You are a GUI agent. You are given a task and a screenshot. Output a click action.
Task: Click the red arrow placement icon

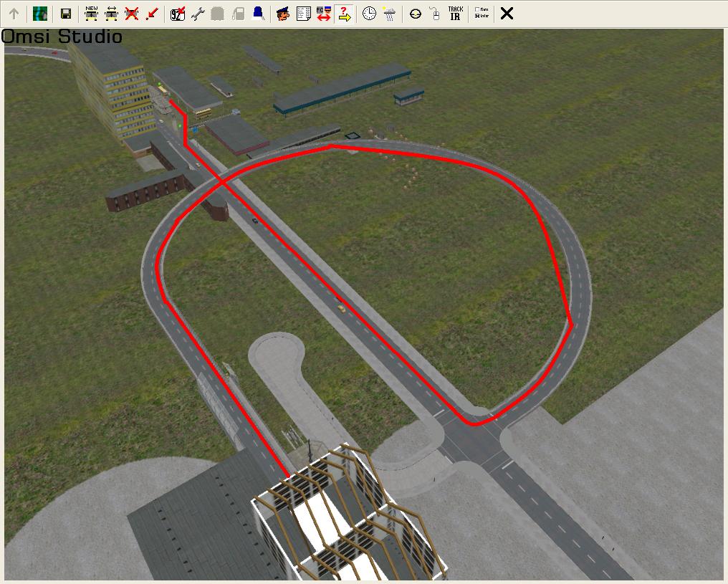[152, 14]
